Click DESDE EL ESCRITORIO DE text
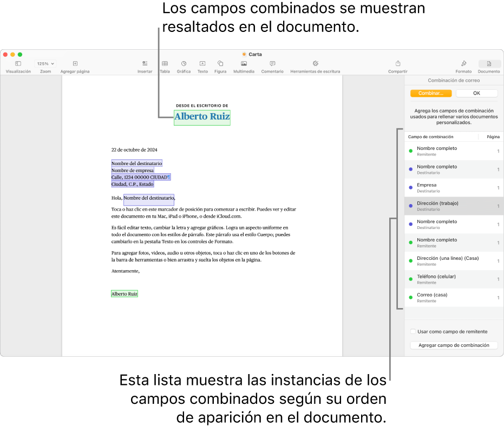Viewport: 504px width, 432px height. click(202, 106)
